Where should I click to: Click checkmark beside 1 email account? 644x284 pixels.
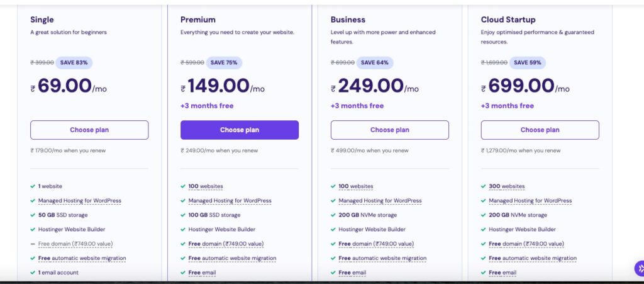[33, 273]
